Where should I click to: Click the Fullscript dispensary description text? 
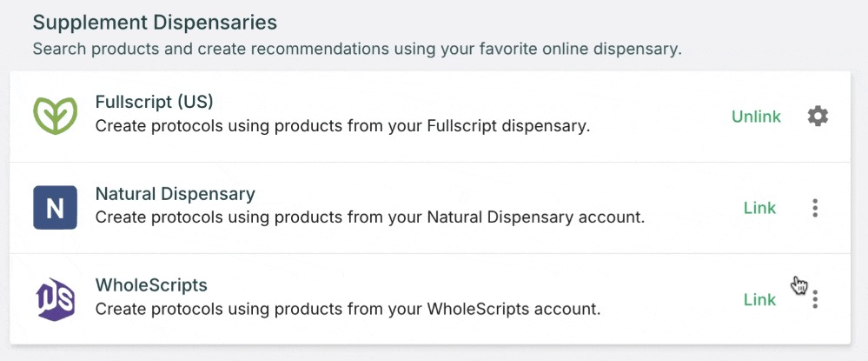click(342, 126)
